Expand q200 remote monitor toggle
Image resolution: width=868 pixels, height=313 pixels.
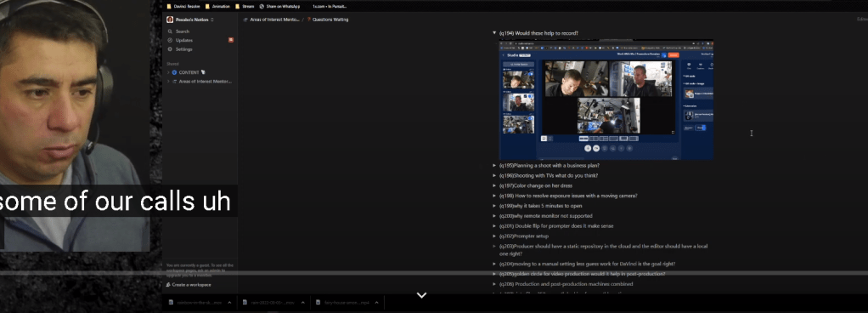pos(494,216)
